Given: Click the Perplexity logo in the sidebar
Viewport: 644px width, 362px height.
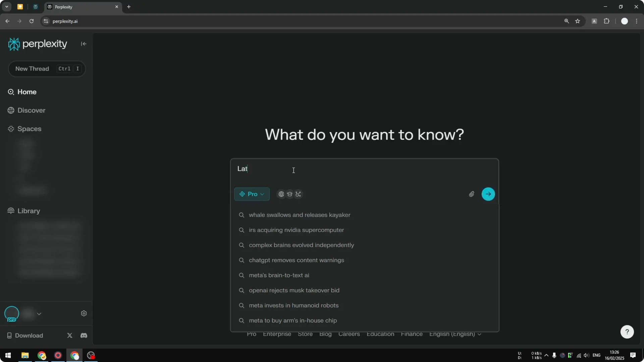Looking at the screenshot, I should (37, 44).
